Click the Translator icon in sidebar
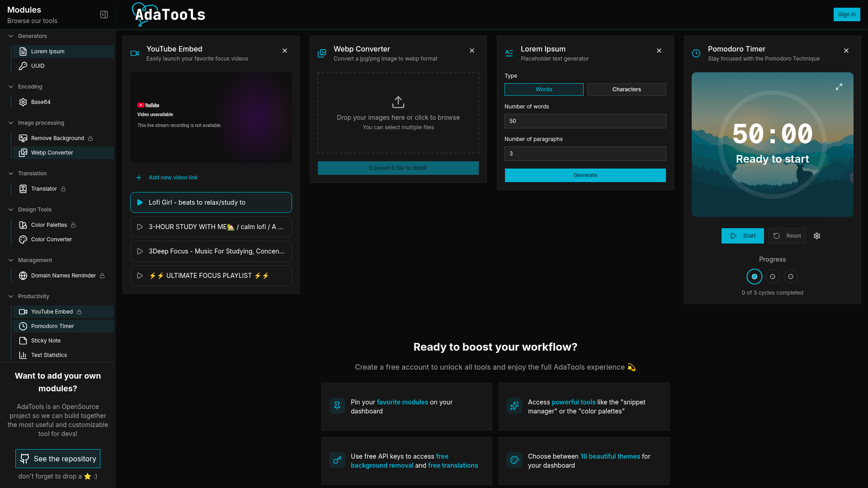 [23, 189]
